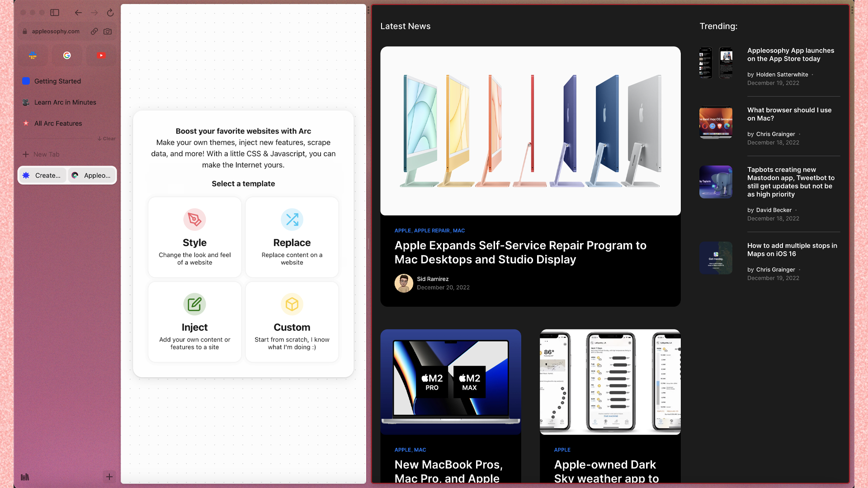868x488 pixels.
Task: Open Apple-owned Dark Sky headline
Action: point(606,471)
